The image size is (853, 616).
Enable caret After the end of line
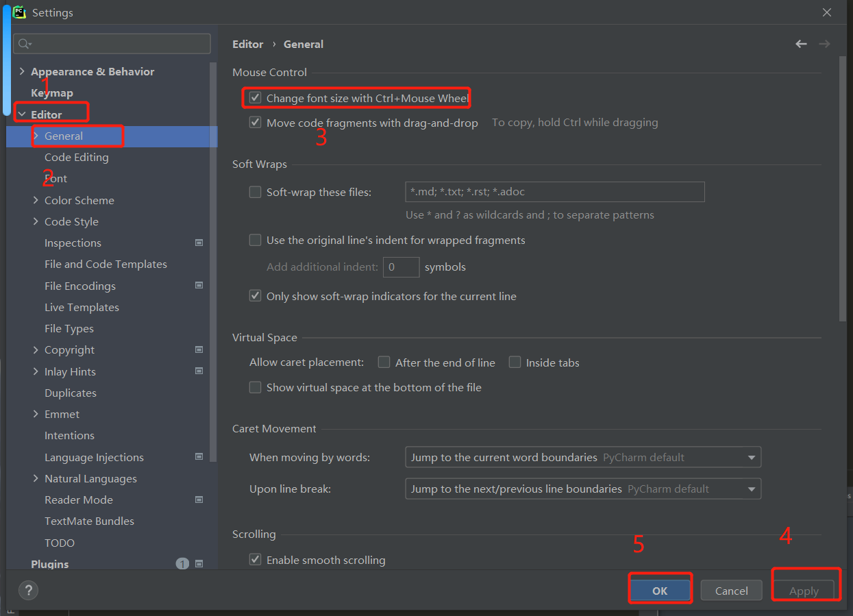[384, 362]
